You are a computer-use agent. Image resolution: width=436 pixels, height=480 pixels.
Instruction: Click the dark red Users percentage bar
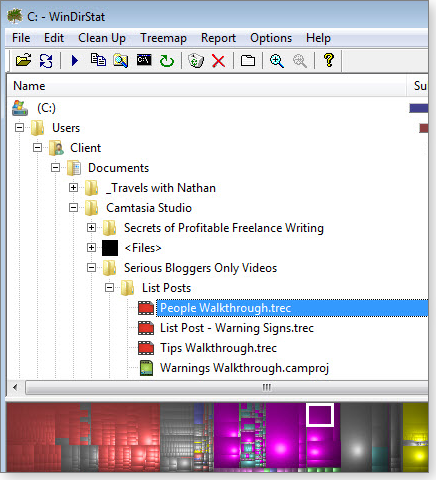424,128
